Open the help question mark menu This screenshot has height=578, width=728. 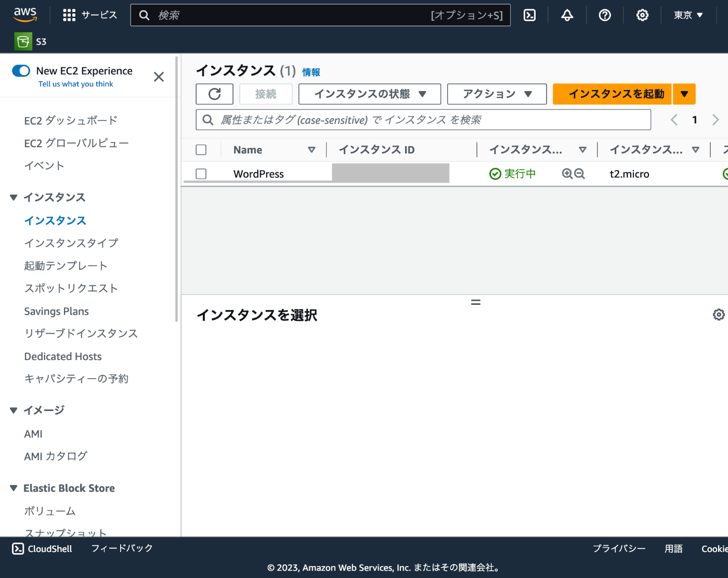[605, 15]
